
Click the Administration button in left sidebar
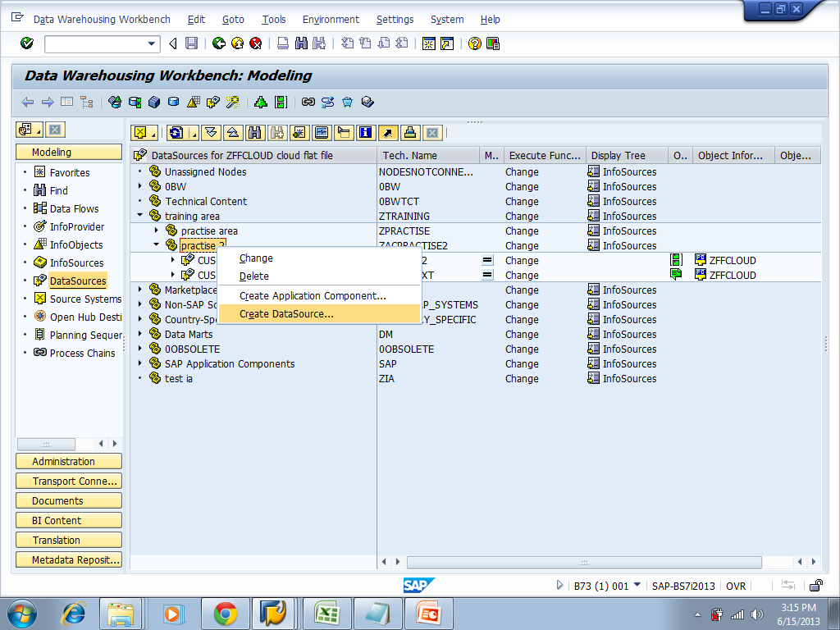(x=68, y=461)
